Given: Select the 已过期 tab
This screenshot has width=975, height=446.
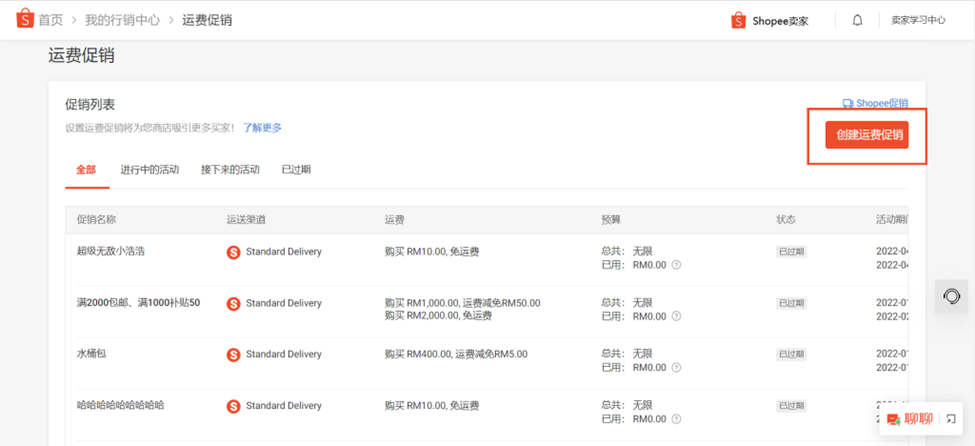Looking at the screenshot, I should tap(296, 169).
